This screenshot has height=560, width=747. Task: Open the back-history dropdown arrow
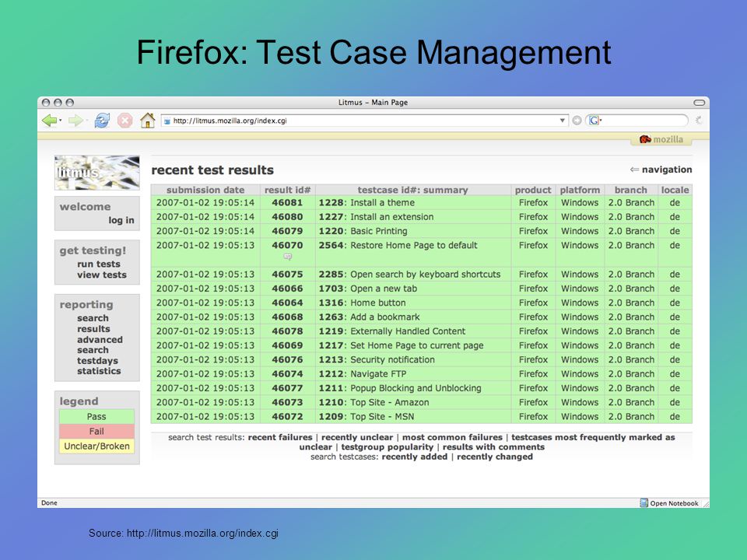pos(61,121)
